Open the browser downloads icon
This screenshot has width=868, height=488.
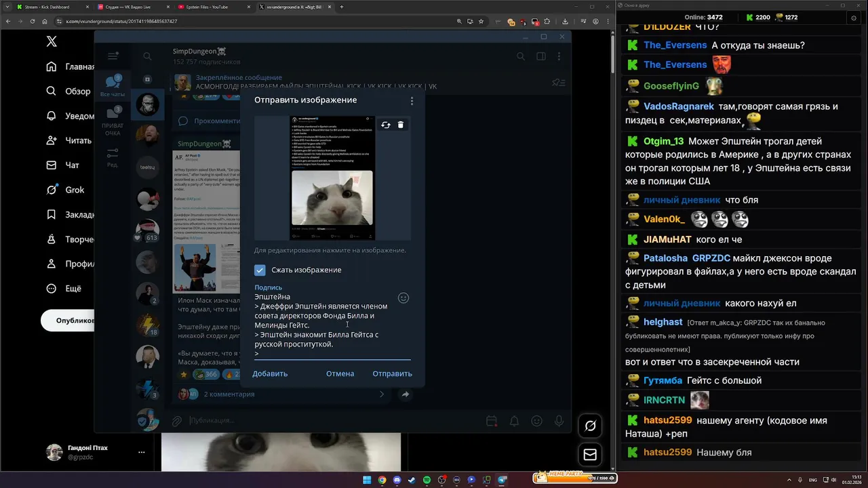(565, 21)
